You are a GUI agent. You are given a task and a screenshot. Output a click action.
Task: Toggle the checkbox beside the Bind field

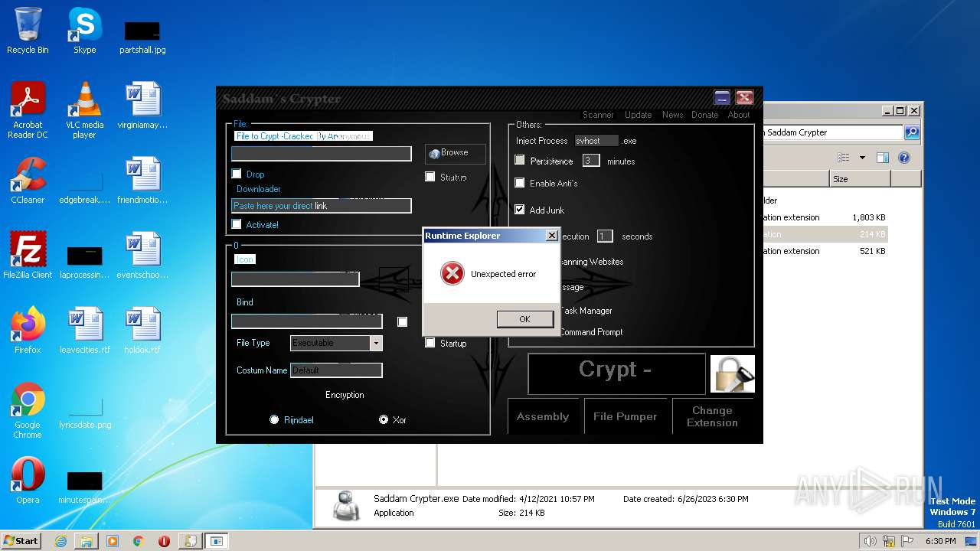pyautogui.click(x=402, y=321)
